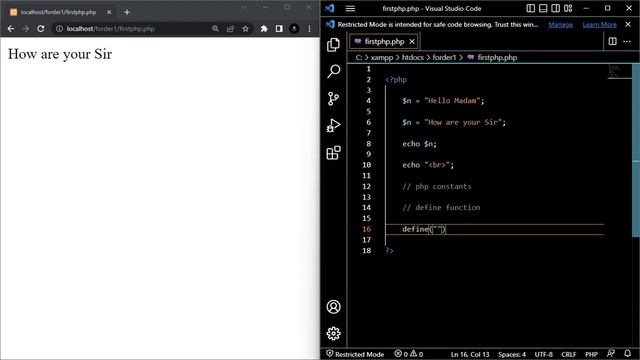Viewport: 640px width, 360px height.
Task: Open the errors and warnings count in the status bar
Action: (409, 354)
